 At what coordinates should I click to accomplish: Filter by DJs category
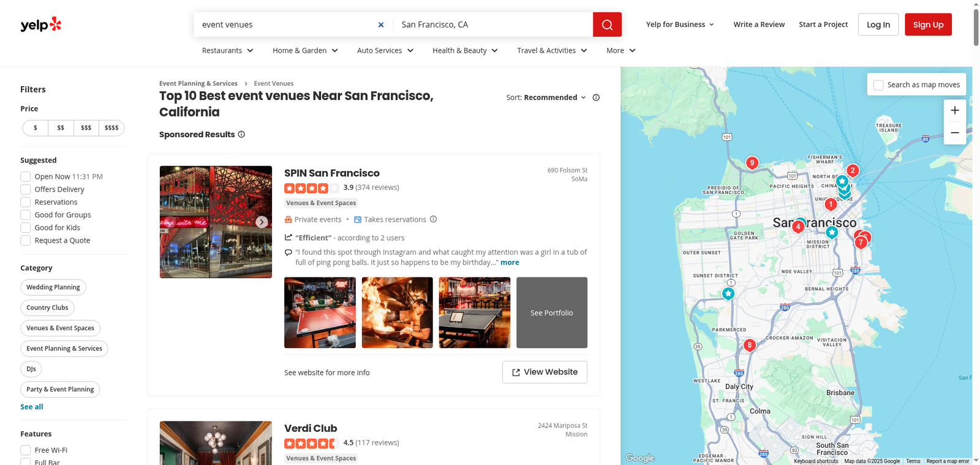coord(31,369)
